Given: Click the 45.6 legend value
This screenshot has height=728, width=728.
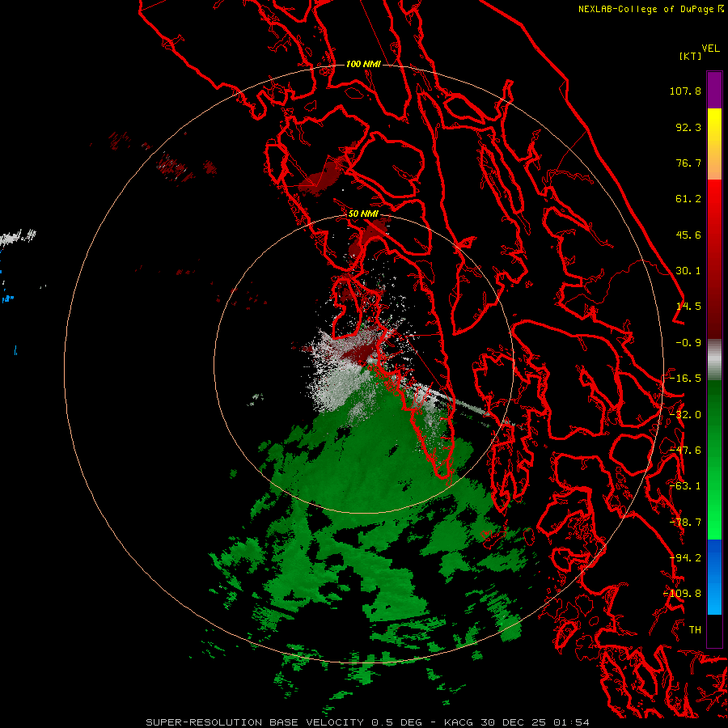Looking at the screenshot, I should 688,235.
